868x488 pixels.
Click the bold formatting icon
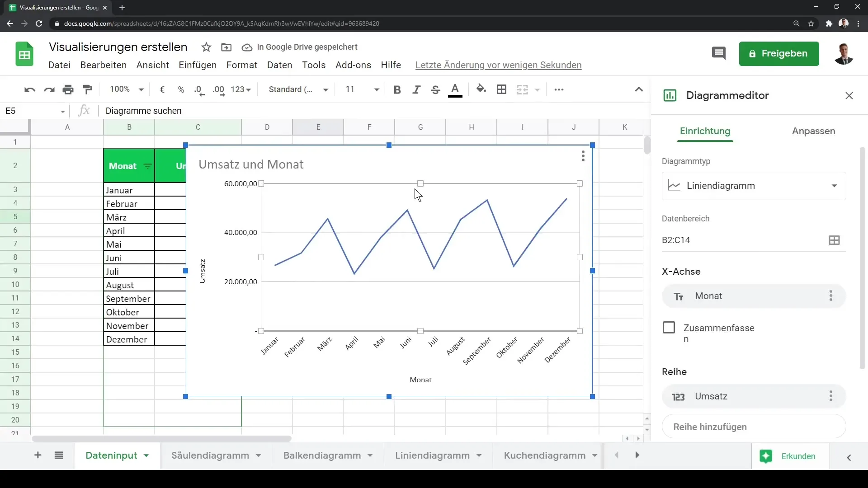(x=396, y=89)
